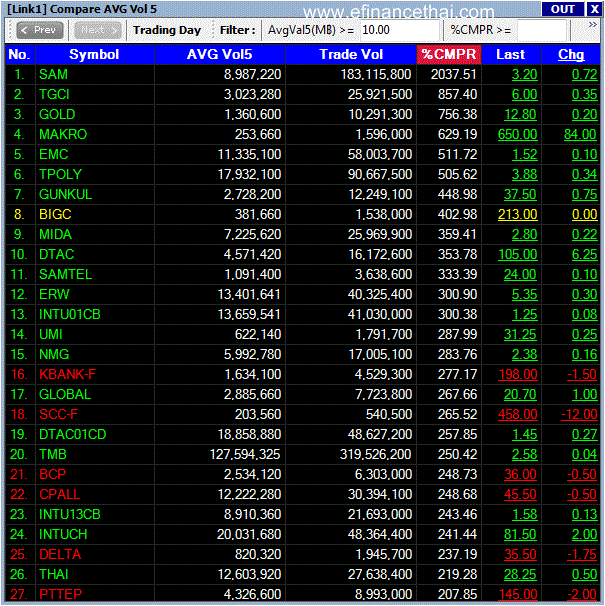Select the DTAC symbol
605x606 pixels.
point(56,255)
